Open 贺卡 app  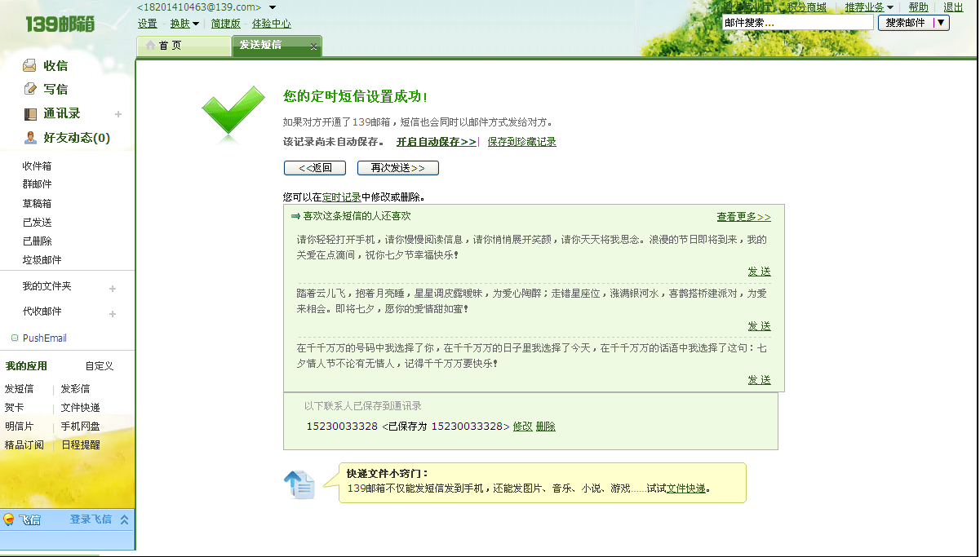15,408
